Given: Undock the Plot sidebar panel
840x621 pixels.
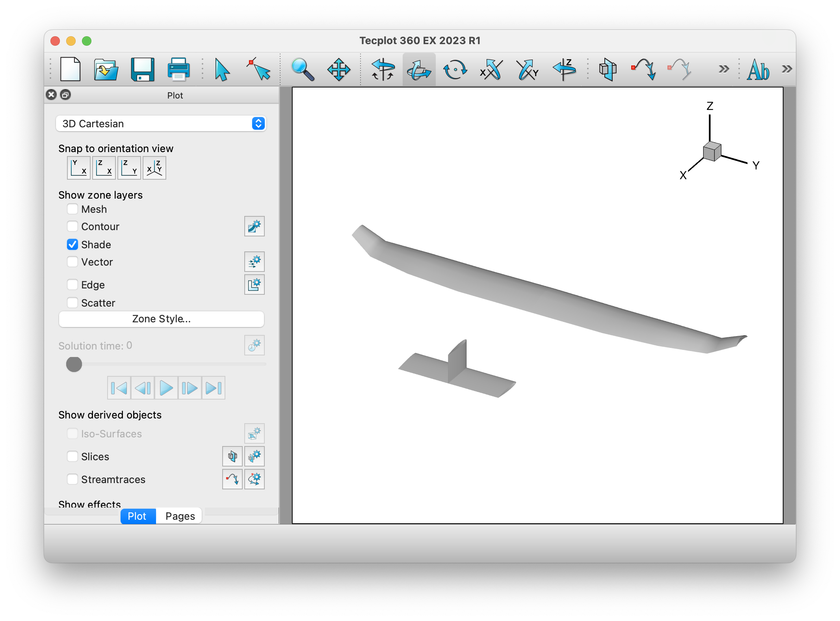Looking at the screenshot, I should point(65,95).
